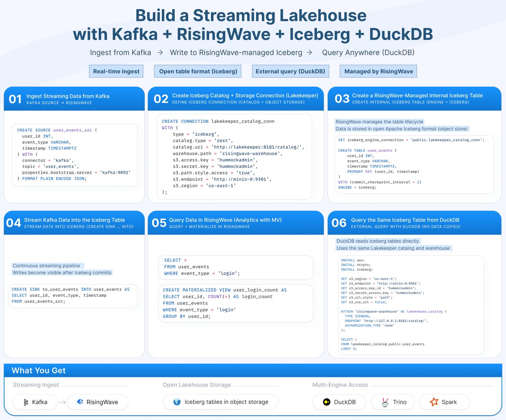The image size is (506, 420).
Task: Click "Writes become visible after Iceberg commits" note
Action: point(62,273)
